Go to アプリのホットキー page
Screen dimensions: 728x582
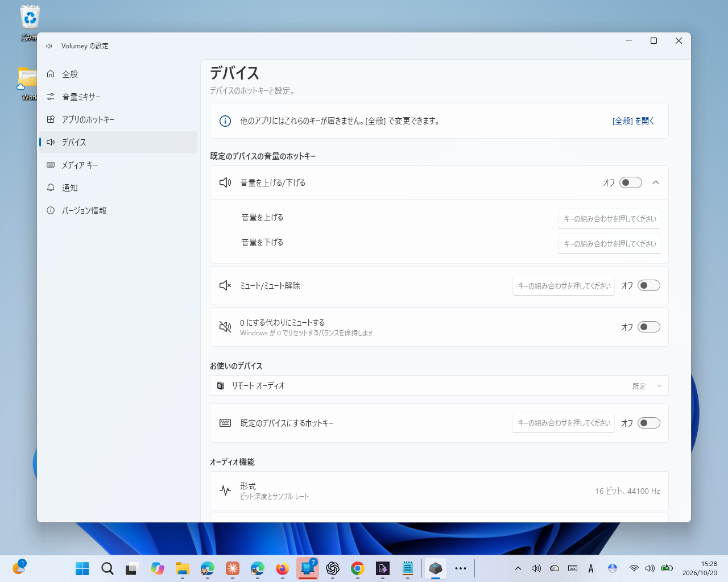(x=118, y=119)
